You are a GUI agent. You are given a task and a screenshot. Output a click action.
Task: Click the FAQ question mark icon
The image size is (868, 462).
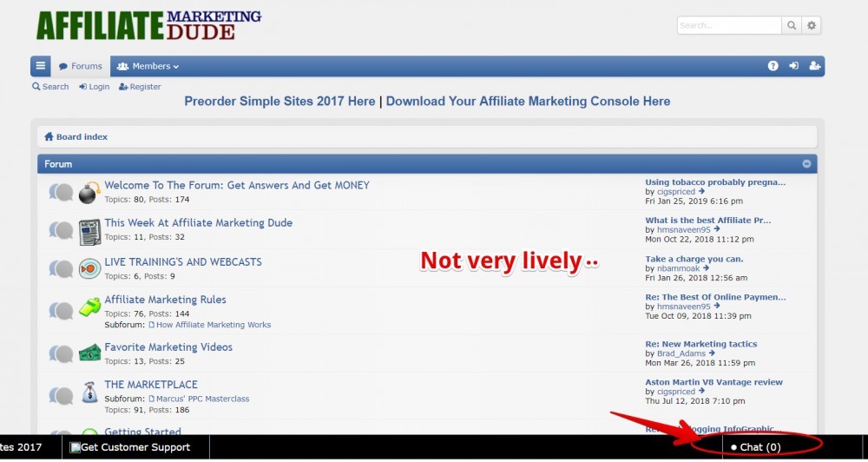pyautogui.click(x=773, y=66)
